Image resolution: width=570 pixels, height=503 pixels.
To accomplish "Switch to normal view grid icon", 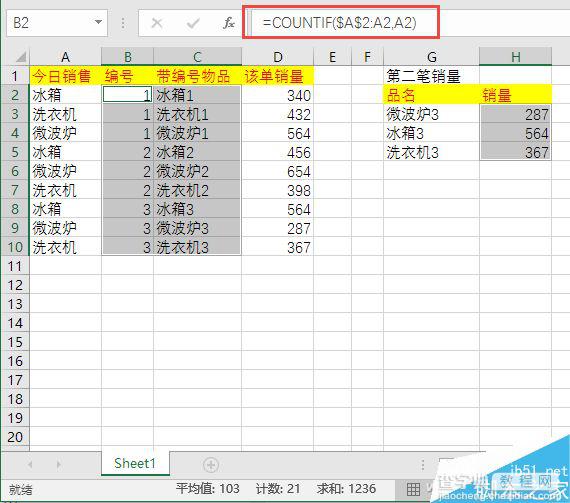I will tap(413, 490).
